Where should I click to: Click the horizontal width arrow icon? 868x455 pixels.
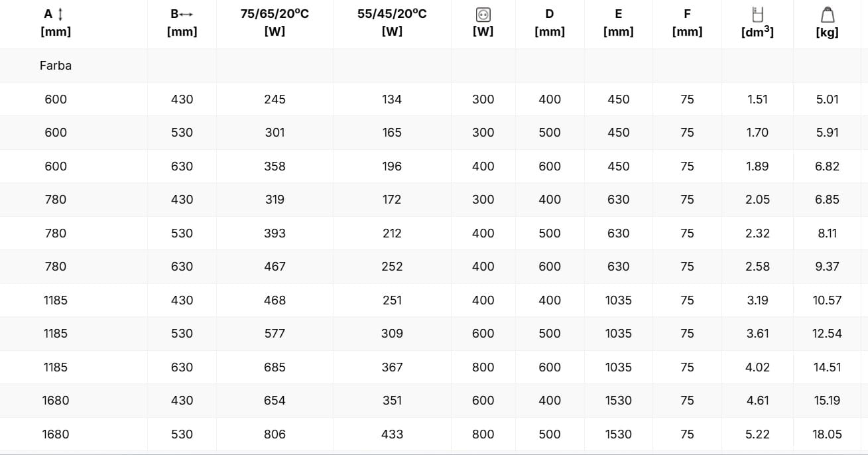coord(186,14)
